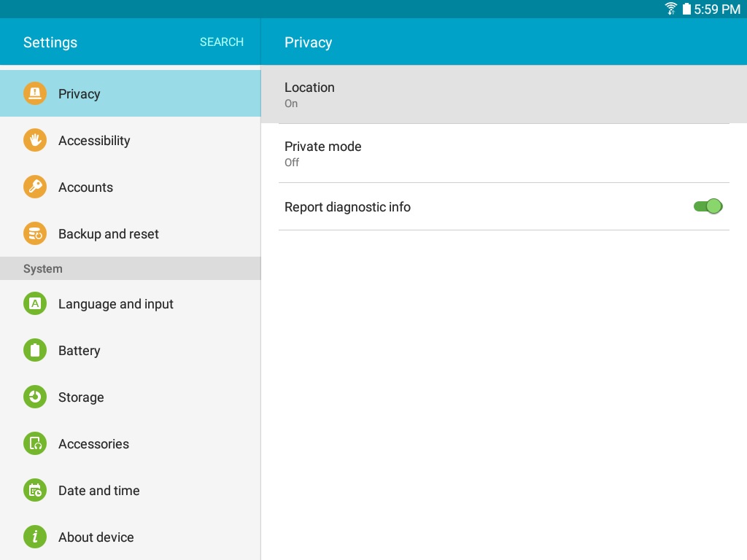Tap the Privacy header title
Screen dimensions: 747x560
click(309, 42)
